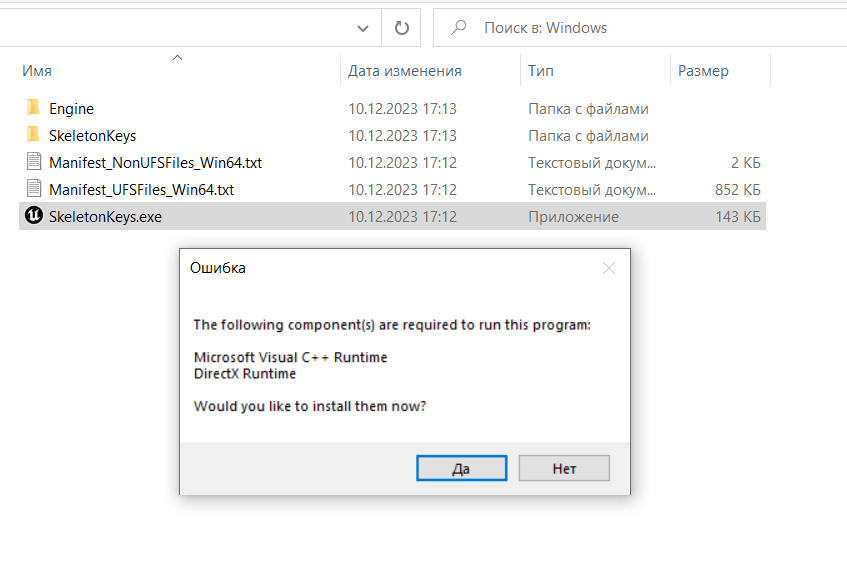Sort by the Дата изменения column header
This screenshot has height=576, width=847.
click(x=405, y=71)
